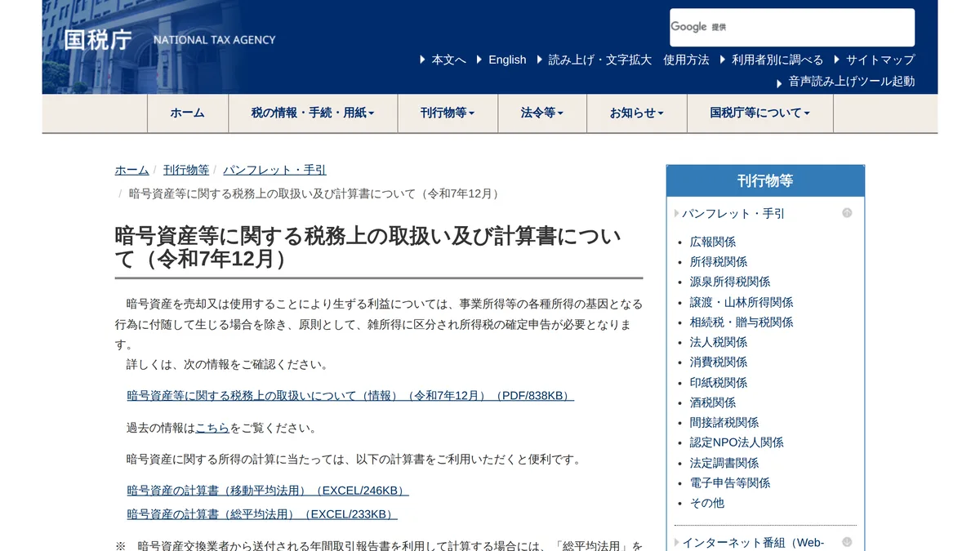Click the インターネット番組 round toggle icon
Image resolution: width=980 pixels, height=551 pixels.
tap(847, 542)
